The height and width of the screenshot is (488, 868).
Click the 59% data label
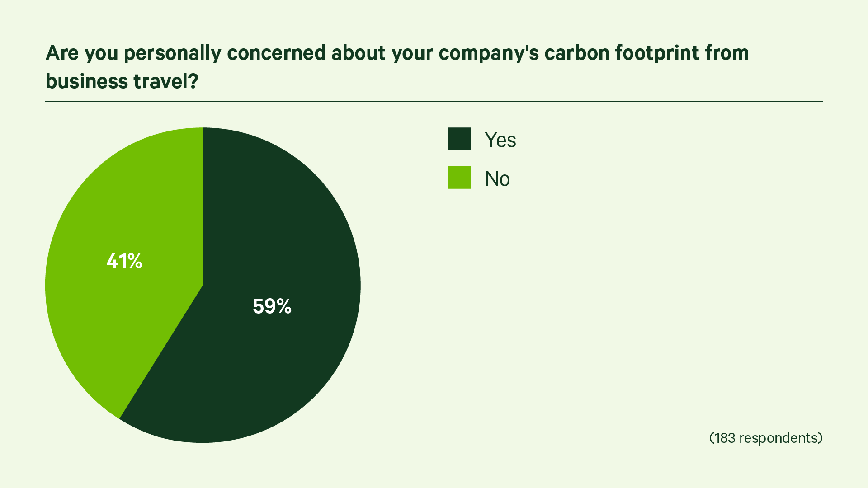tap(272, 306)
